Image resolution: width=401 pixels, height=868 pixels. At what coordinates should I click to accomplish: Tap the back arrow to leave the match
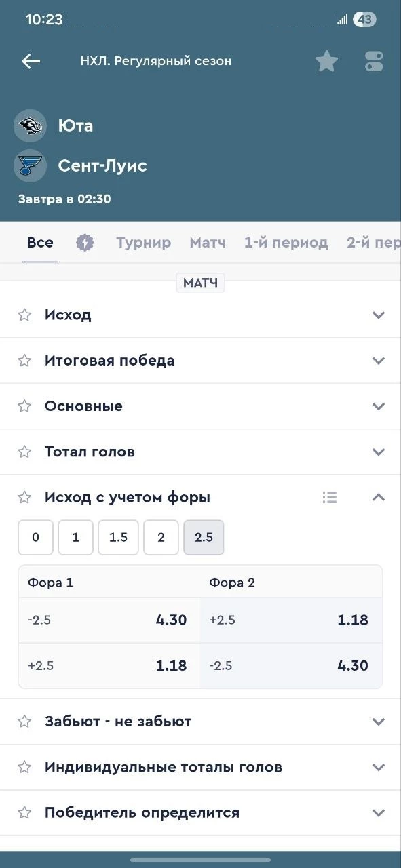pyautogui.click(x=31, y=61)
